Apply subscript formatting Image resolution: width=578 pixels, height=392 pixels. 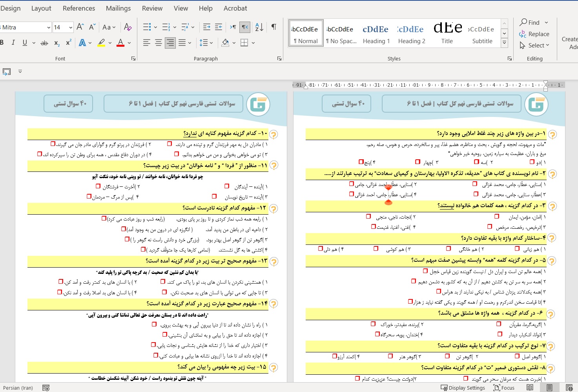click(x=56, y=43)
